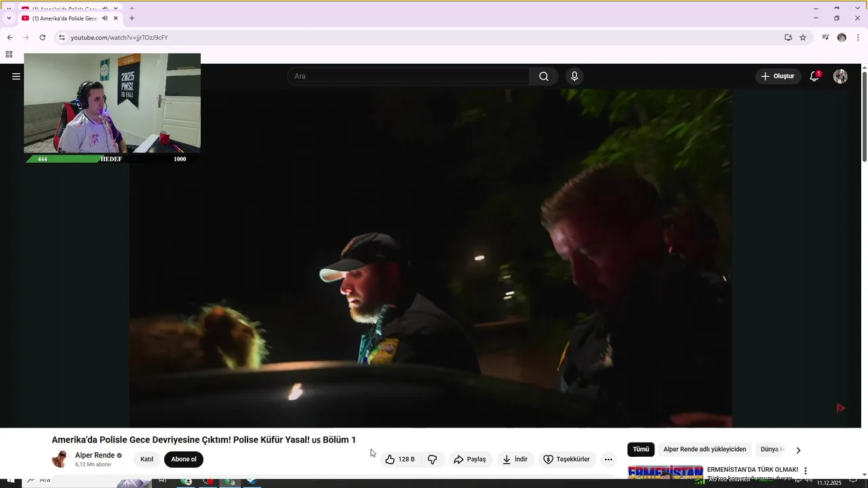Click the Katıl join button
Screen dimensions: 868x488
click(x=146, y=460)
